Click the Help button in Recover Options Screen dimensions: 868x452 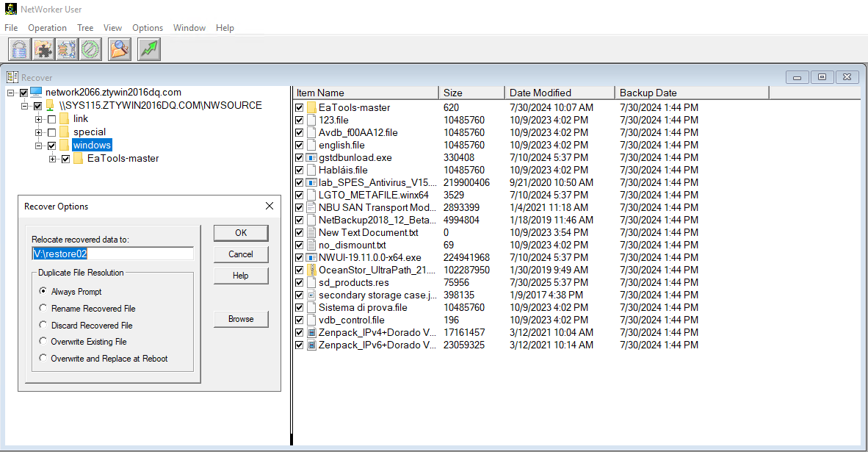pos(241,276)
